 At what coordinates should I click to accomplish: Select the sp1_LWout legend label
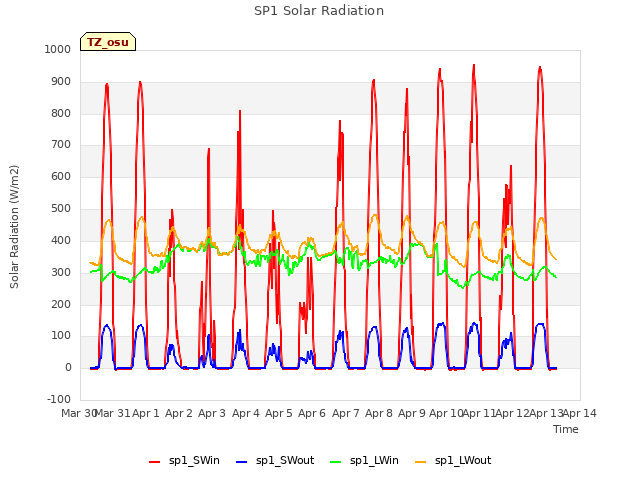[463, 461]
